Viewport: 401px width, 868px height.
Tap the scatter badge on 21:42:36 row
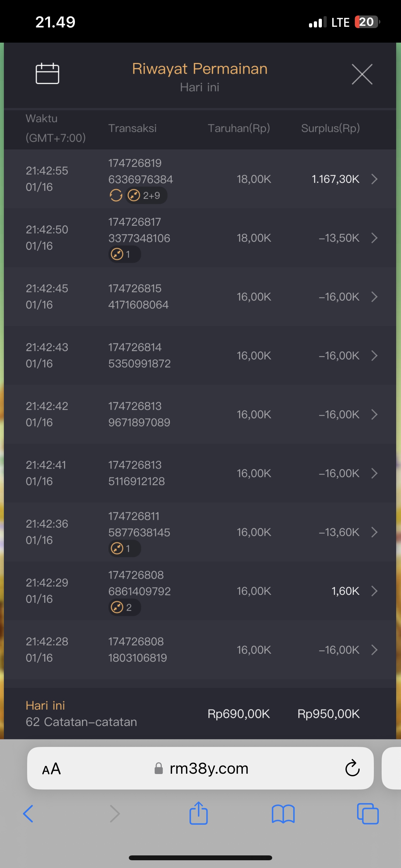pyautogui.click(x=124, y=549)
